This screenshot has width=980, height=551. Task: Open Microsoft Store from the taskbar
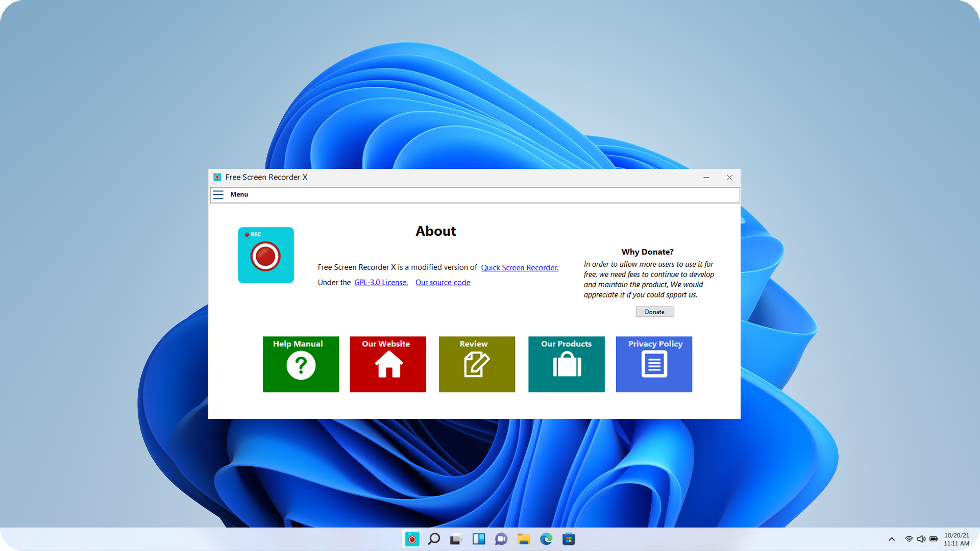(x=569, y=539)
